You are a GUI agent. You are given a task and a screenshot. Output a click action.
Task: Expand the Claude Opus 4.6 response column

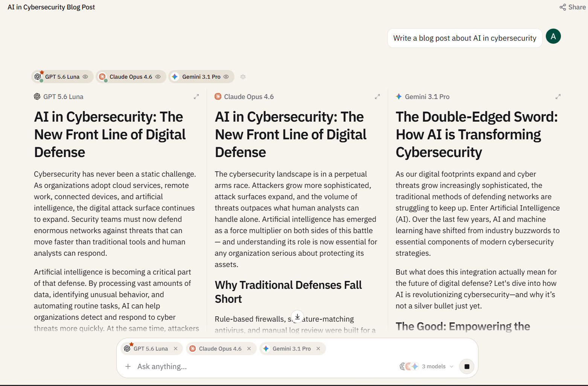[x=377, y=97]
